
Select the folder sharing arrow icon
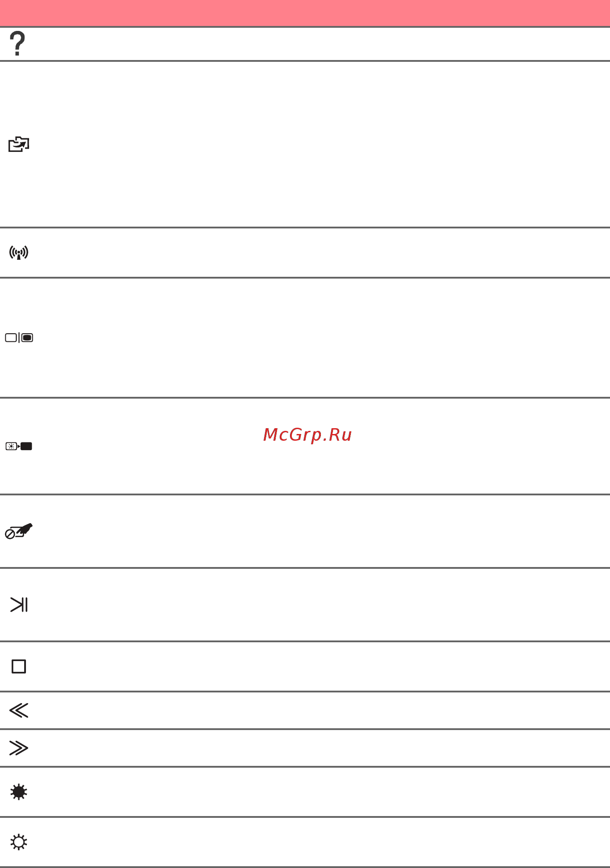coord(19,145)
